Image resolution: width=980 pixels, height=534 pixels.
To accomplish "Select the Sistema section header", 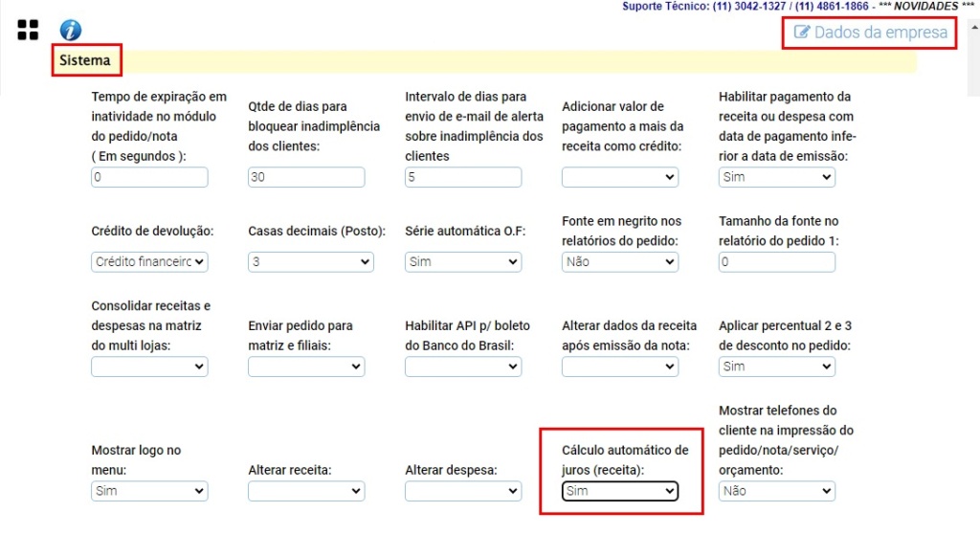I will (85, 60).
